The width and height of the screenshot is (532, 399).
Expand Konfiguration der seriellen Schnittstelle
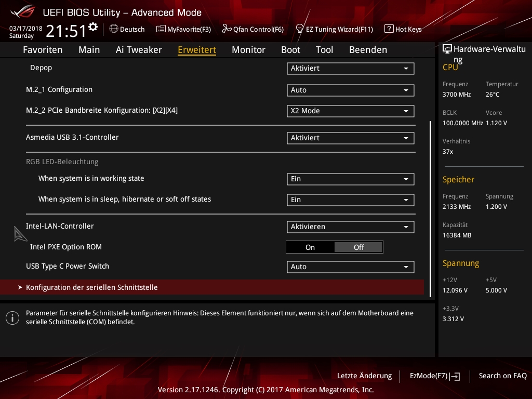point(212,287)
